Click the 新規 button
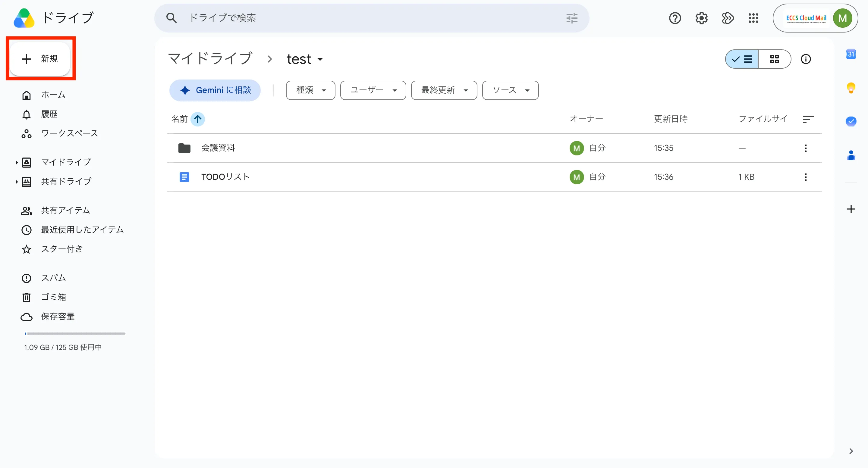This screenshot has width=868, height=468. (40, 59)
